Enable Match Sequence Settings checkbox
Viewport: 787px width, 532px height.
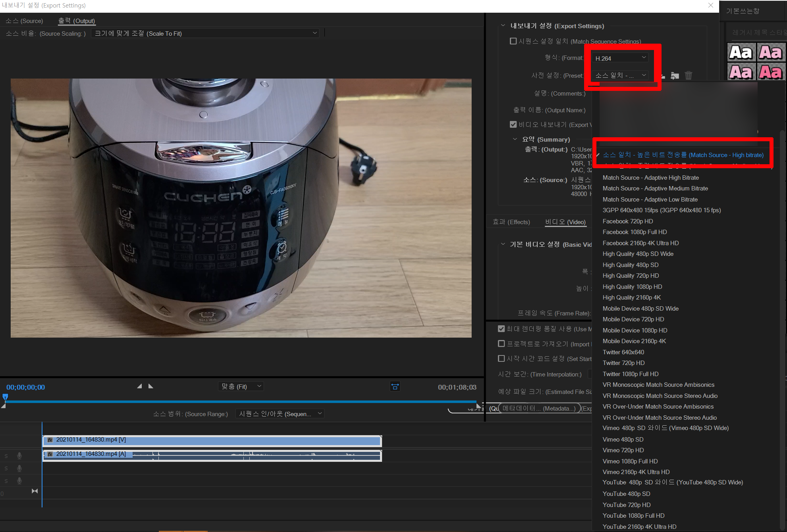(513, 41)
